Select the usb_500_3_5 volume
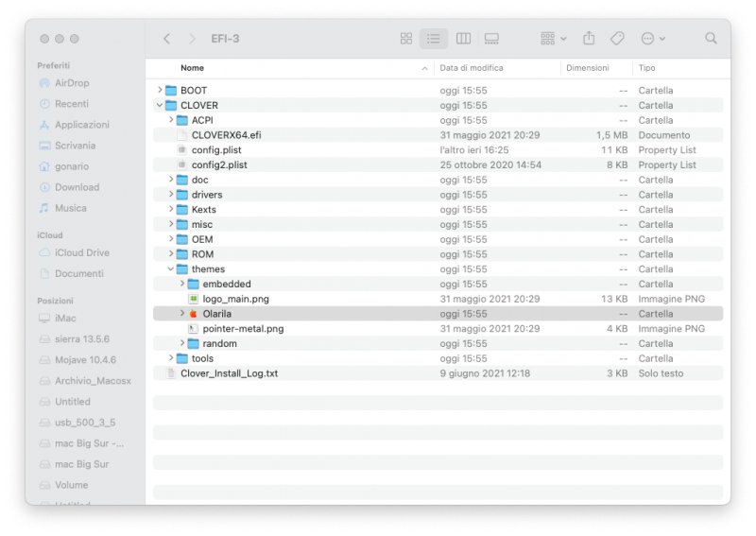Image resolution: width=756 pixels, height=536 pixels. (x=85, y=423)
